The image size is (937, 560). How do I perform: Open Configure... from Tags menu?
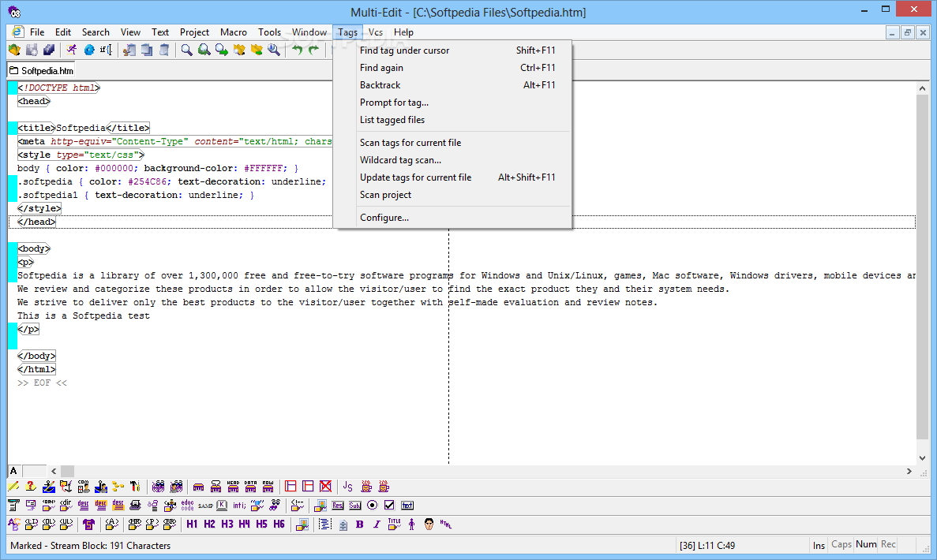(452, 218)
